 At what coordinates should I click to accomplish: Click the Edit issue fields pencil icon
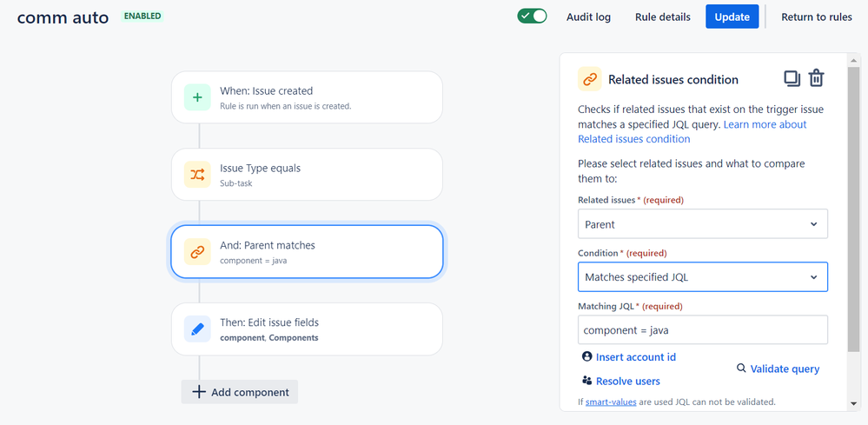click(197, 329)
